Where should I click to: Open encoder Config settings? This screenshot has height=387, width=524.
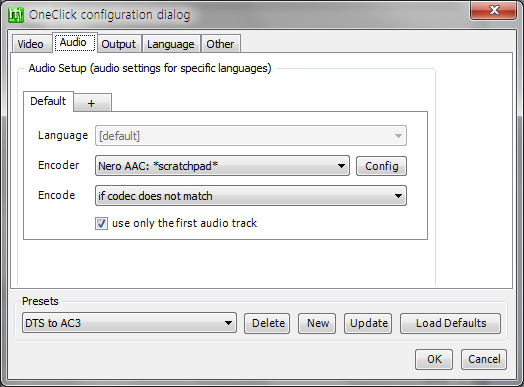(x=381, y=166)
